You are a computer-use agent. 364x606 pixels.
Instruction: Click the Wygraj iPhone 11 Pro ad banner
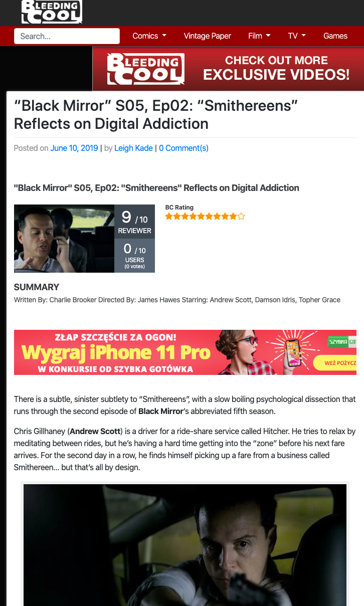point(185,352)
